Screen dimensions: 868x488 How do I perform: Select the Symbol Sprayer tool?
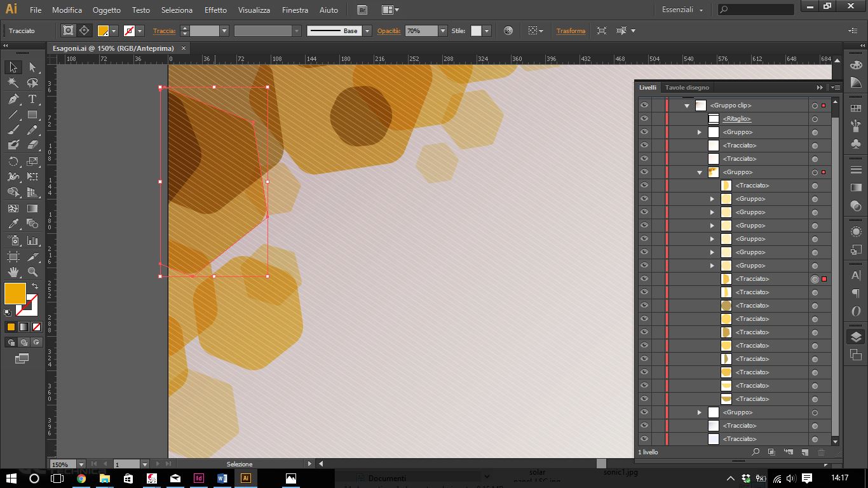13,241
